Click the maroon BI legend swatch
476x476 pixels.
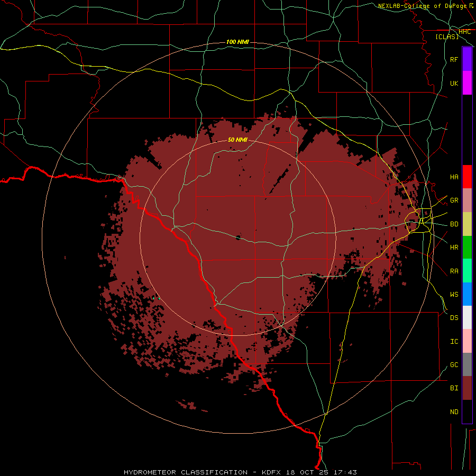tap(467, 388)
